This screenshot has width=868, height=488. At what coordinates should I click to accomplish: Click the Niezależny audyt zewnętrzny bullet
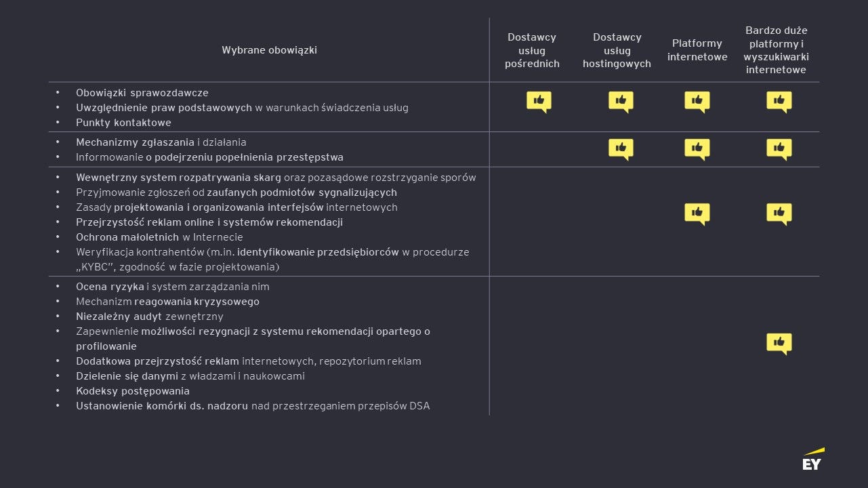(150, 317)
